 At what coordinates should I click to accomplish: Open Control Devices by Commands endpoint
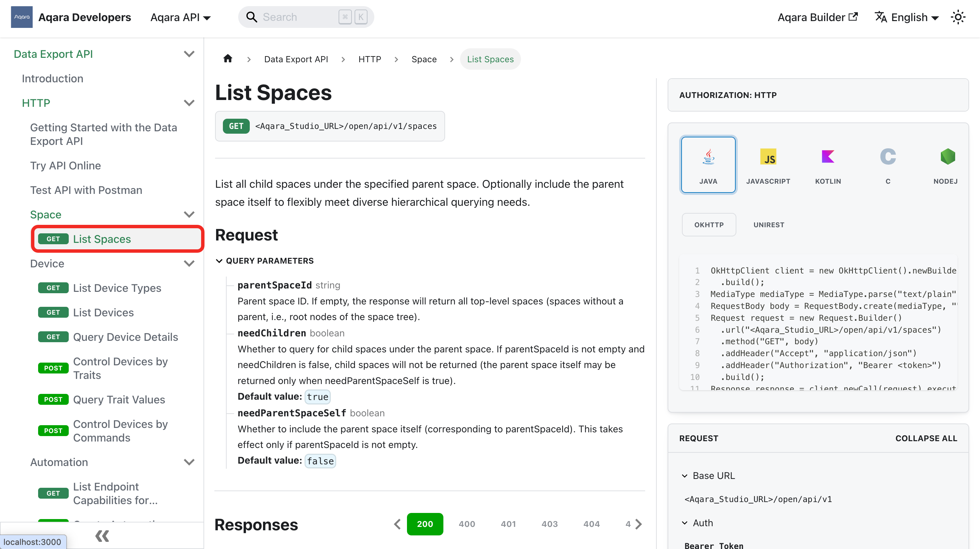click(120, 431)
